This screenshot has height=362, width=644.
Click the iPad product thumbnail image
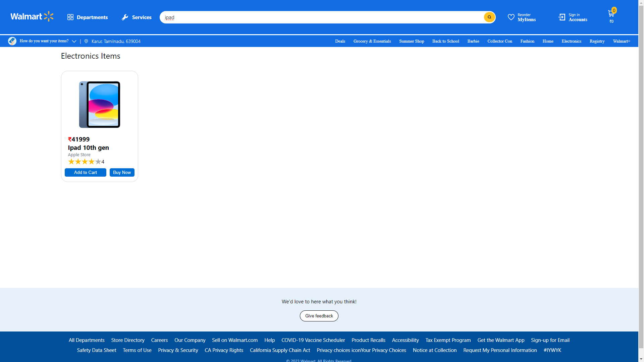click(99, 104)
